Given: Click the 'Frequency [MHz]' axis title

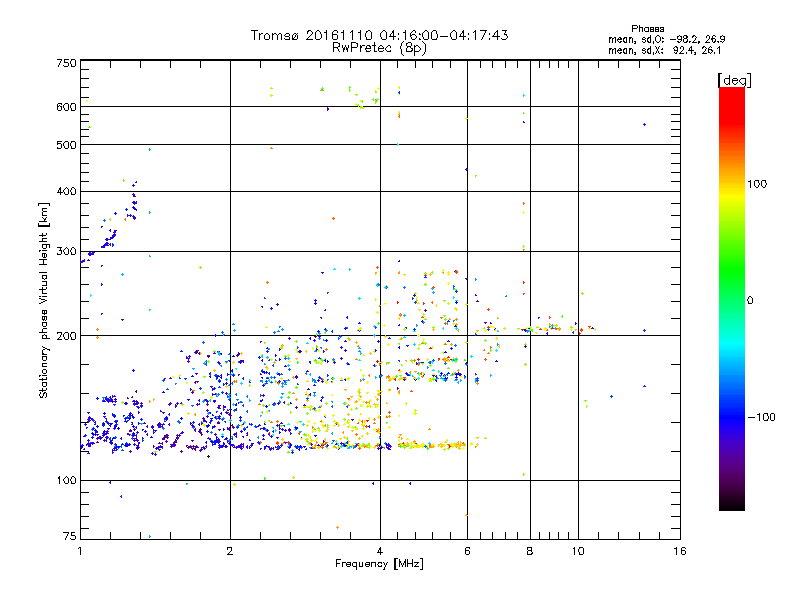Looking at the screenshot, I should click(x=379, y=564).
